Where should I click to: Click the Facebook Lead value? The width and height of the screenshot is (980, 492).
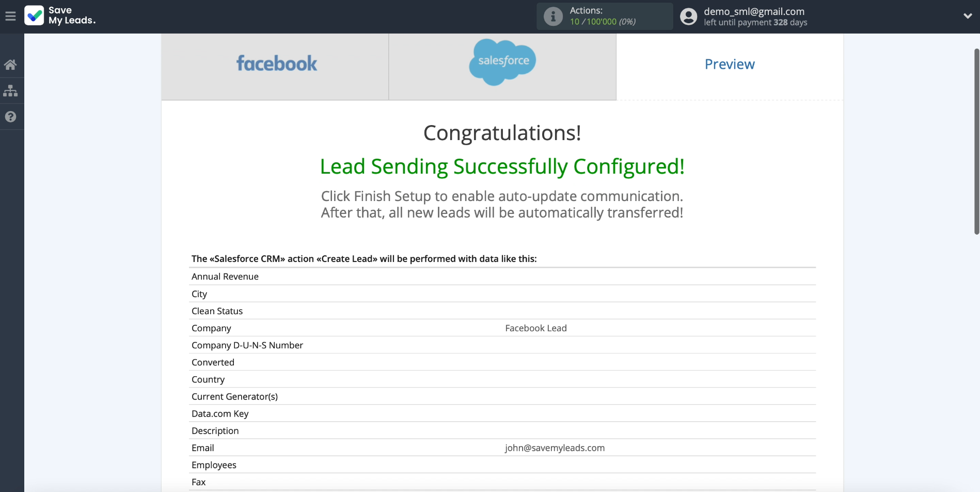point(536,328)
